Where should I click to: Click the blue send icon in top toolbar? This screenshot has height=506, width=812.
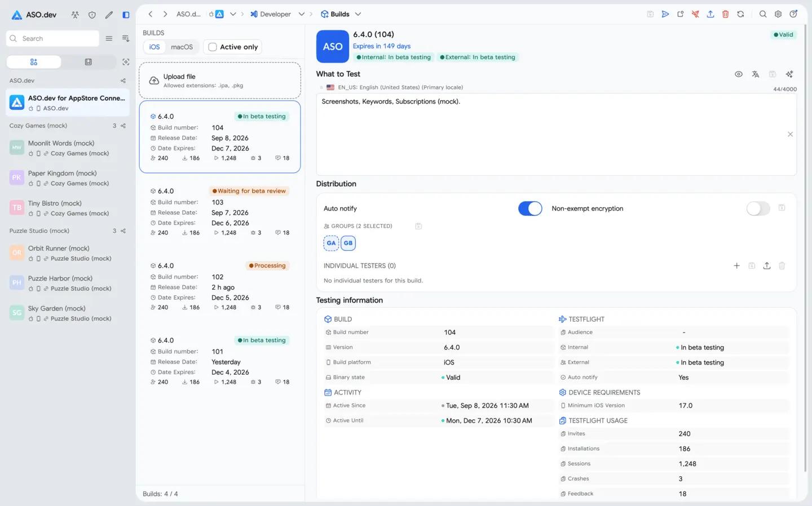665,14
